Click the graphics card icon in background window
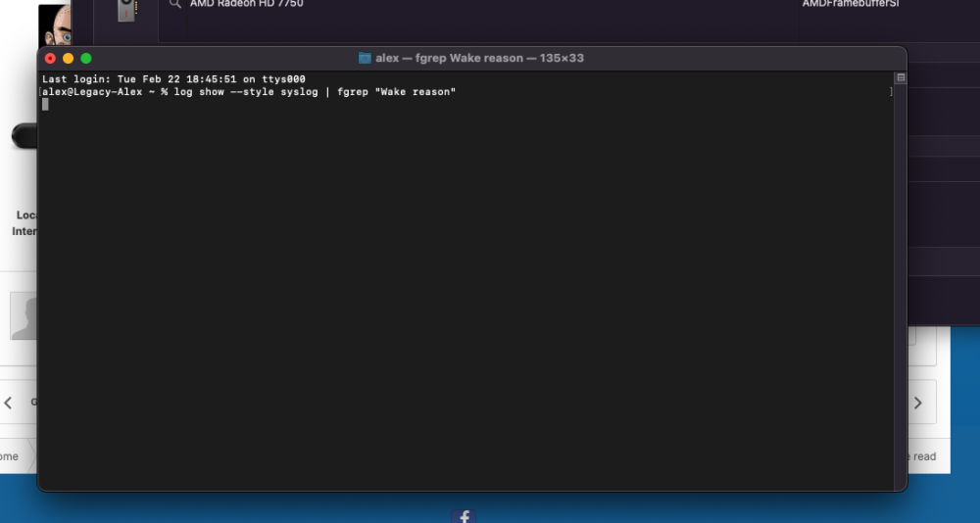 (126, 10)
